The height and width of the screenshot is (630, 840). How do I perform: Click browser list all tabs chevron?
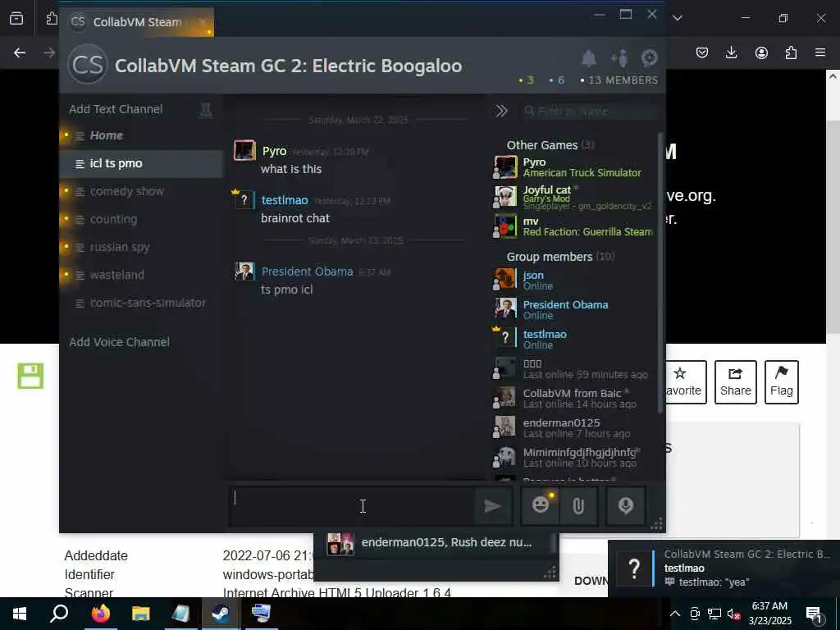[678, 18]
